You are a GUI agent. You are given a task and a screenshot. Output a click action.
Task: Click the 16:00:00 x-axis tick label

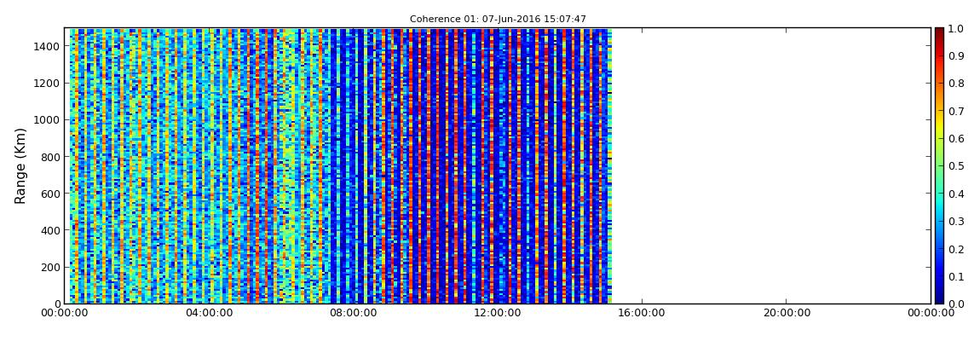(x=642, y=313)
